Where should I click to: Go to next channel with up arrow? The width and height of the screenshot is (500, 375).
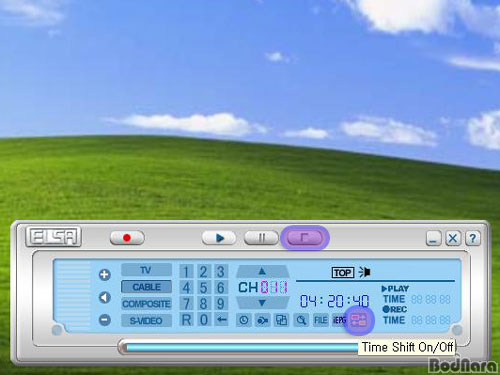pos(262,271)
